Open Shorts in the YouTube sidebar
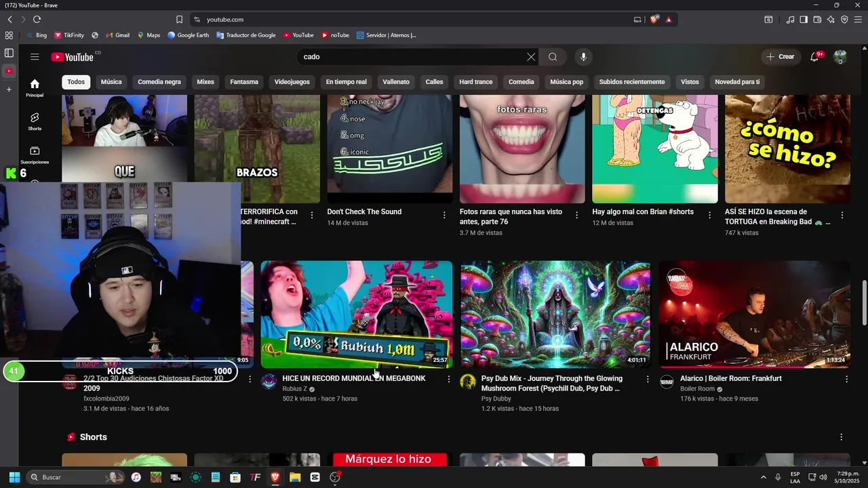This screenshot has width=868, height=488. pos(35,121)
